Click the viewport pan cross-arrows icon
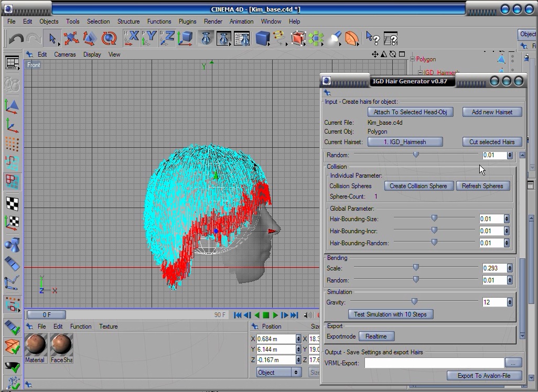Image resolution: width=538 pixels, height=392 pixels. point(375,54)
